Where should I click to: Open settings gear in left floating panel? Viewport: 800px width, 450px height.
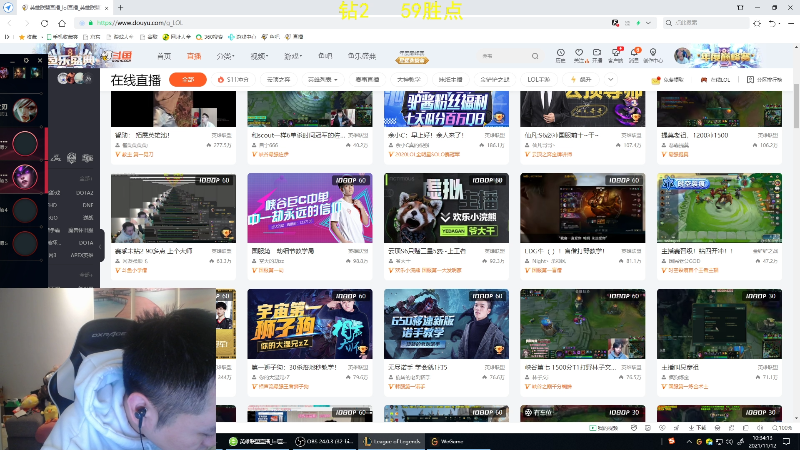26,60
